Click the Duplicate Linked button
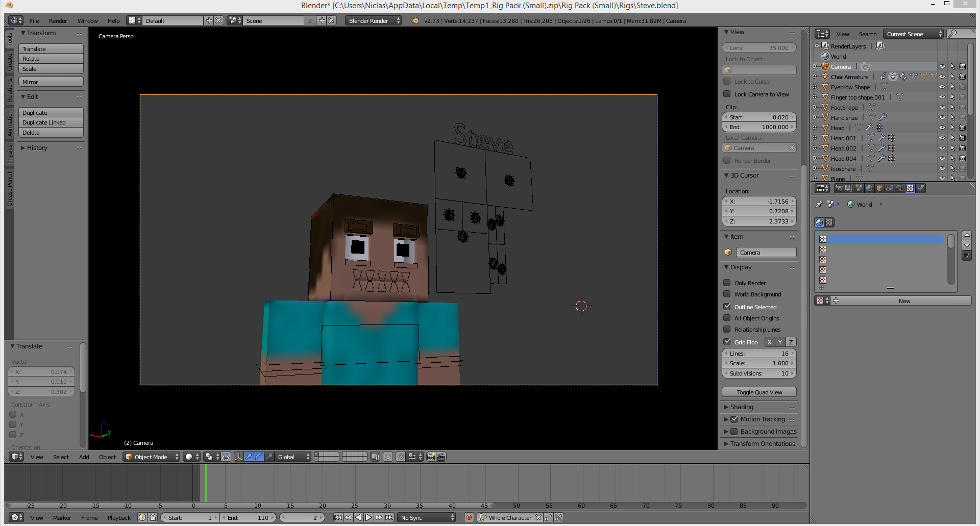 pyautogui.click(x=51, y=122)
